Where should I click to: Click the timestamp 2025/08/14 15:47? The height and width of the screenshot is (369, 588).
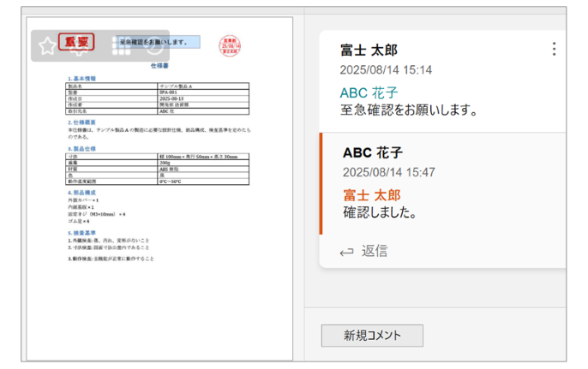(389, 172)
